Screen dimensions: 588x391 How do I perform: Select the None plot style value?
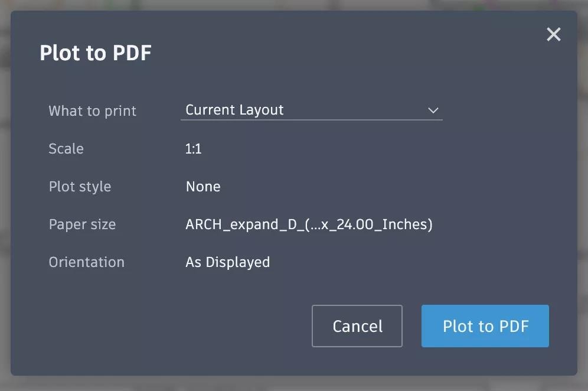point(203,187)
